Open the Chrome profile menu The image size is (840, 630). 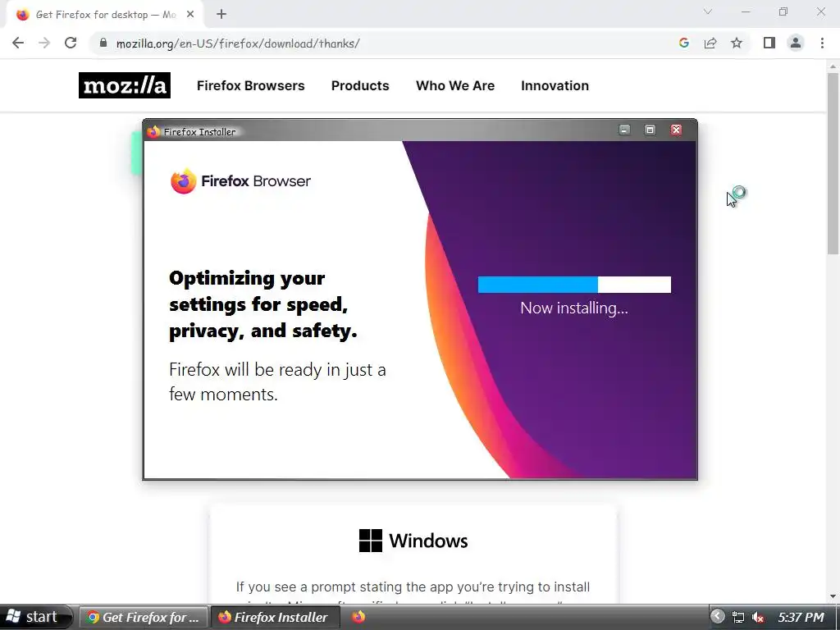(796, 43)
